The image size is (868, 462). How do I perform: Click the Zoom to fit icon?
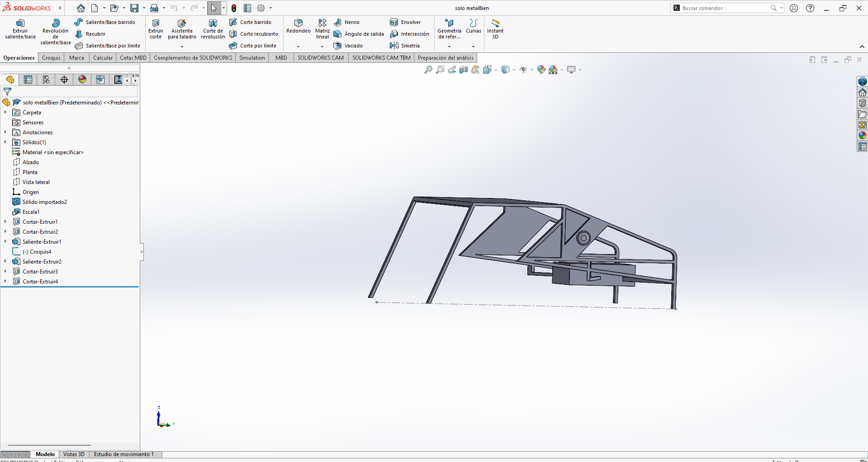428,70
